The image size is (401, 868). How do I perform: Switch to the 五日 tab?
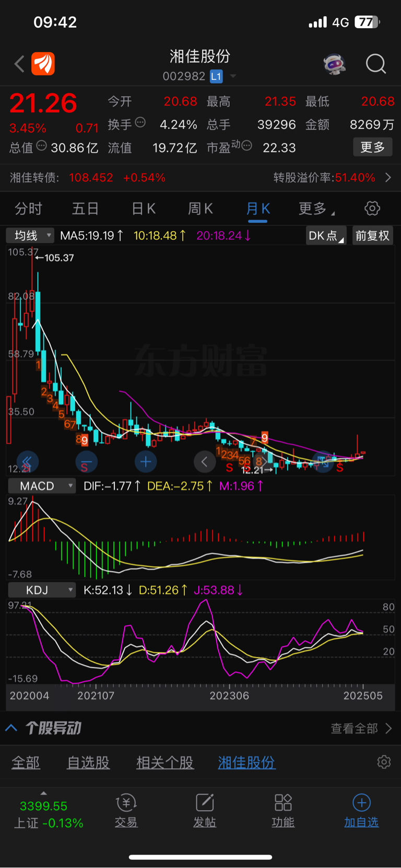(85, 209)
